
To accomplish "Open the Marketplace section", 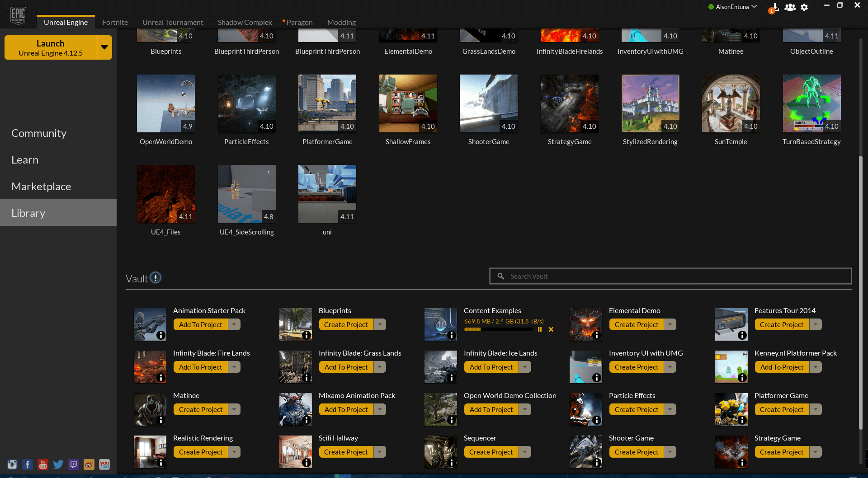I will [41, 186].
